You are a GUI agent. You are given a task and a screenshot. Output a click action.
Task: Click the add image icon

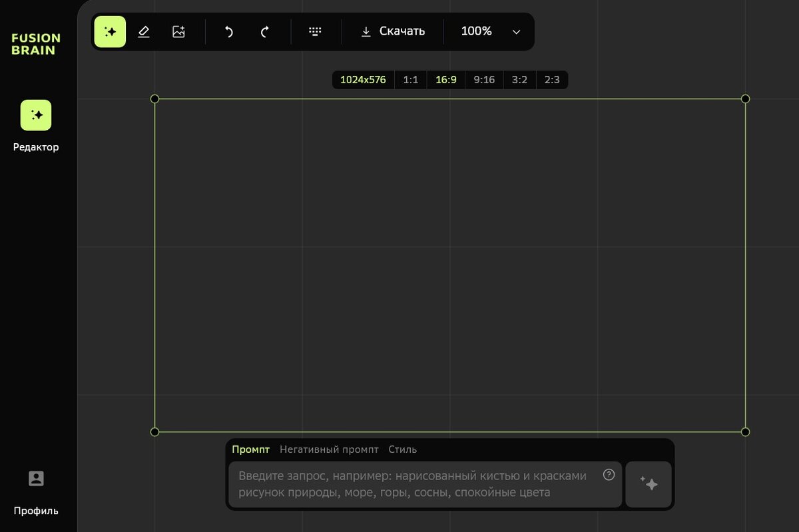pos(178,31)
